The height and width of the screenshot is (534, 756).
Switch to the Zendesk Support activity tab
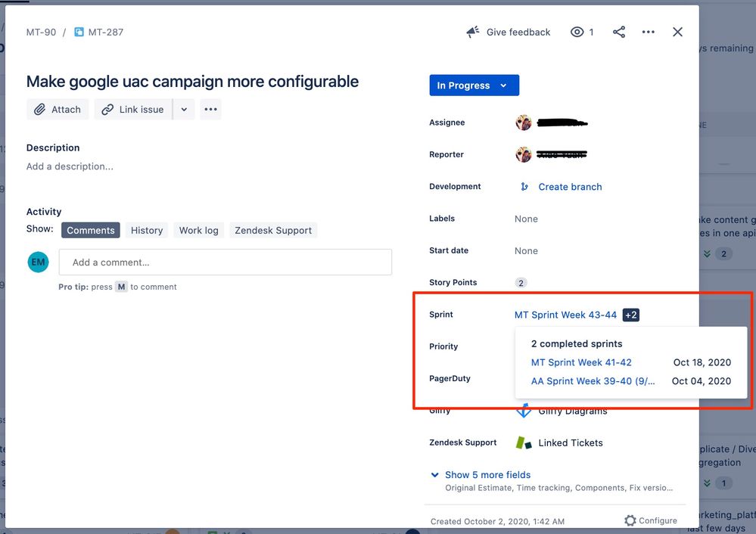click(273, 231)
